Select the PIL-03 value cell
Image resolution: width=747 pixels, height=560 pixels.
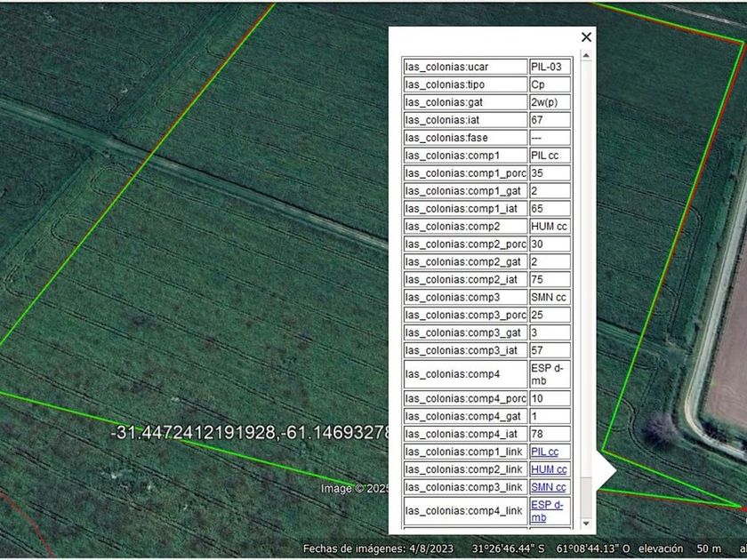click(550, 67)
